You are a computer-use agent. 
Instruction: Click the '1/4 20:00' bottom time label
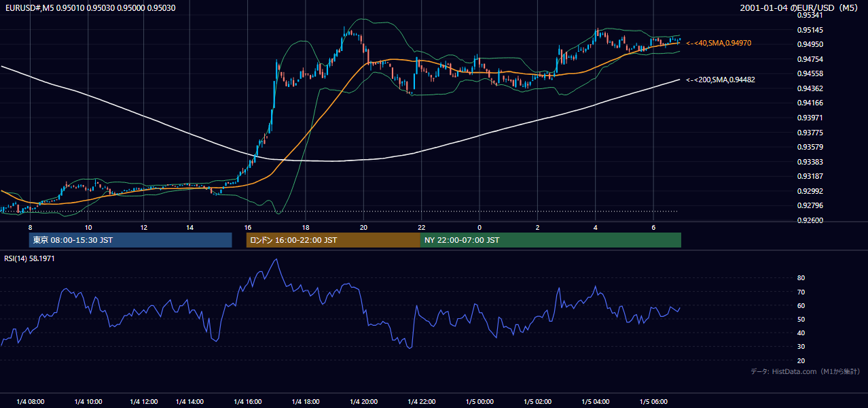pos(363,401)
